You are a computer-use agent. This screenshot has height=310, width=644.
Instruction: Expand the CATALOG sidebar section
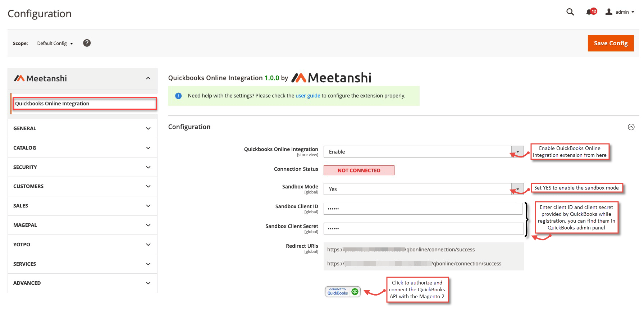click(x=82, y=148)
